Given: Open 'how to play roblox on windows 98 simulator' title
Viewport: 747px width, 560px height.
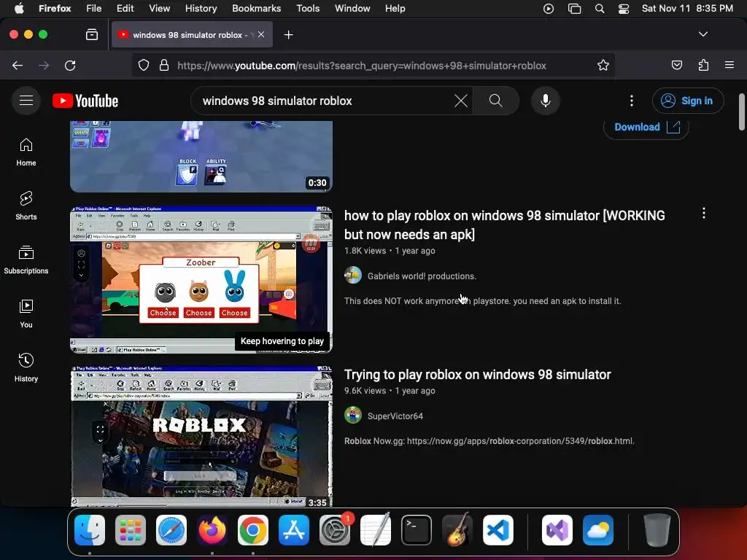Looking at the screenshot, I should coord(505,225).
